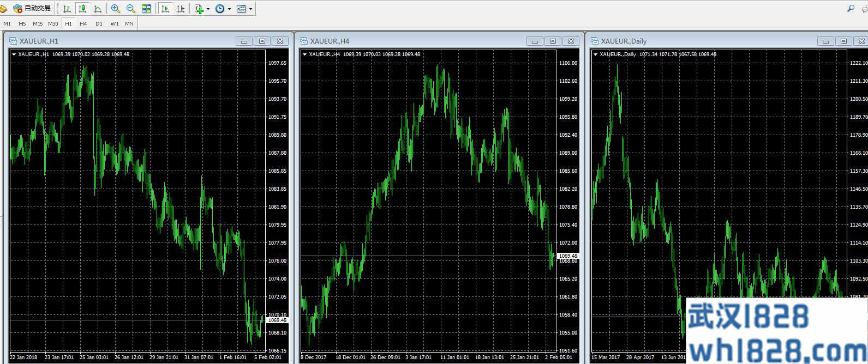
Task: Click the periods clock icon
Action: coord(220,9)
